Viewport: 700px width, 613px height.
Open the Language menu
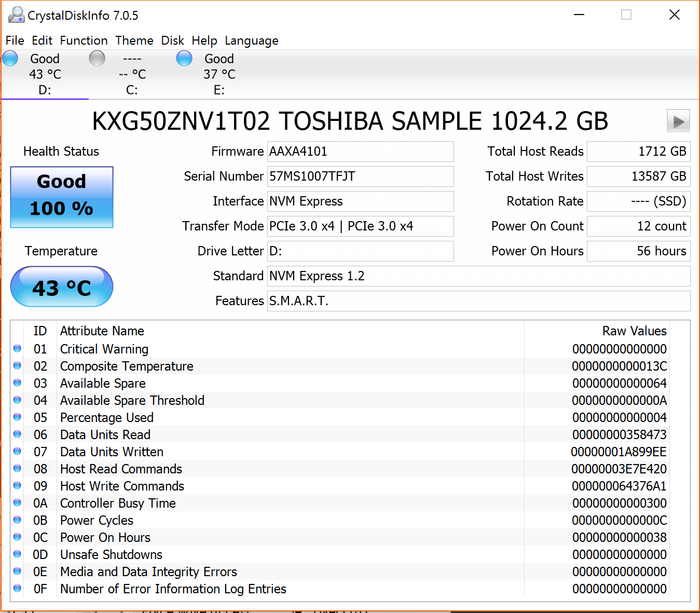click(251, 40)
